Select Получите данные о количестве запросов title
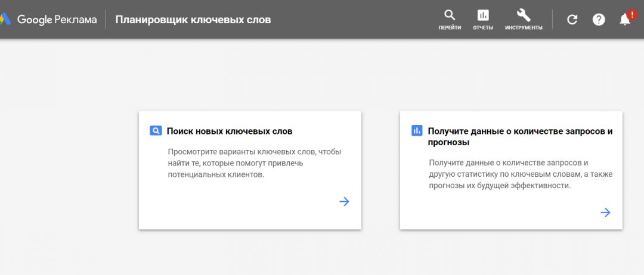This screenshot has height=275, width=644. tap(521, 137)
